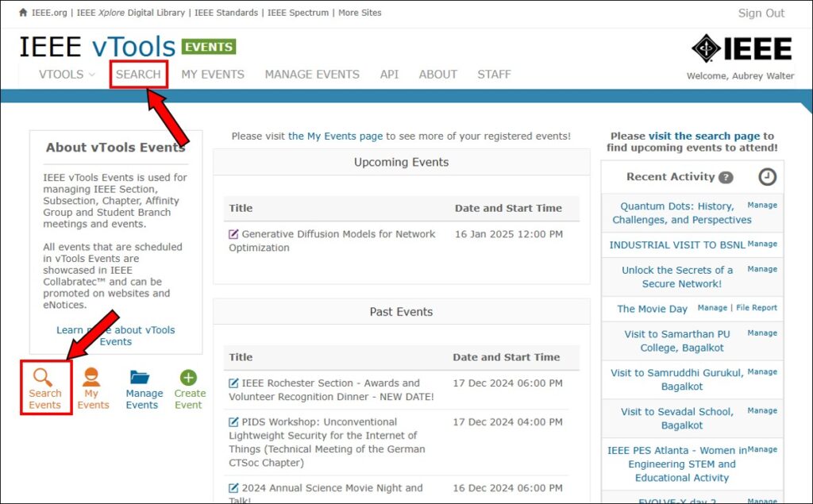Click the green EVENTS badge logo
This screenshot has height=504, width=813.
209,47
